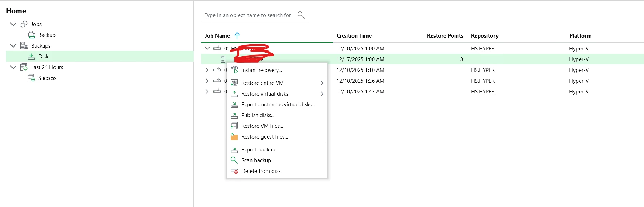Choose Export content as virtual disks
644x207 pixels.
coord(278,105)
